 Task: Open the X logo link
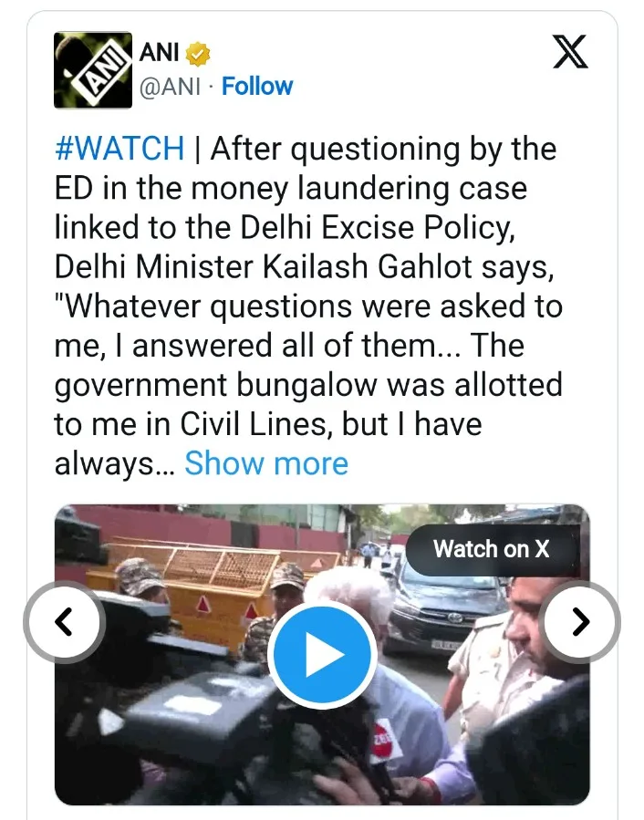click(570, 52)
